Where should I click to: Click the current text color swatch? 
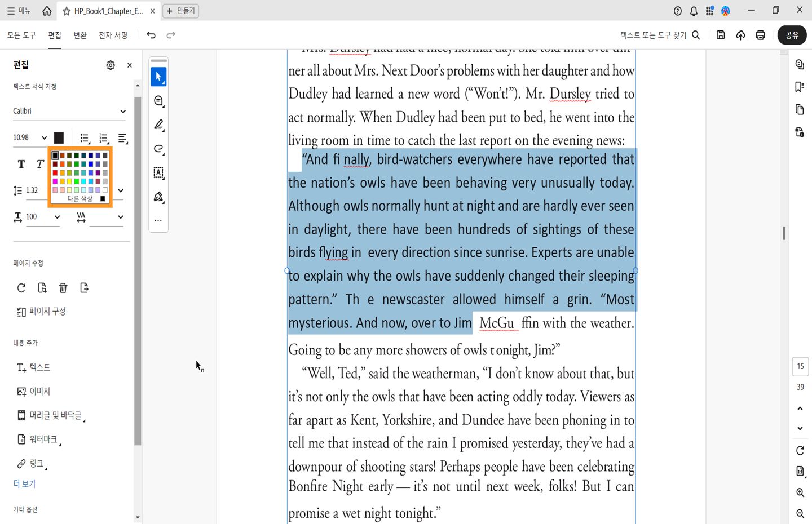coord(59,138)
